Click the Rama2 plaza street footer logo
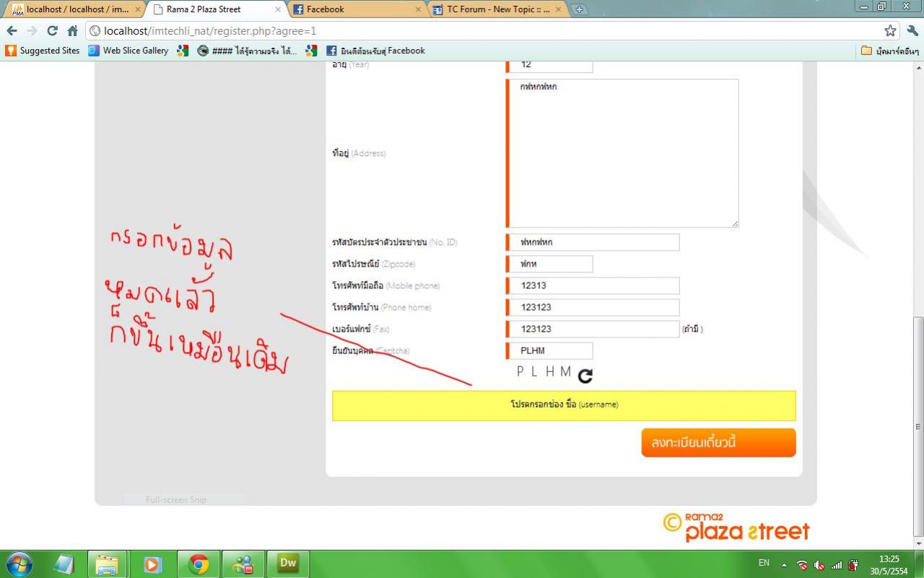 tap(736, 527)
